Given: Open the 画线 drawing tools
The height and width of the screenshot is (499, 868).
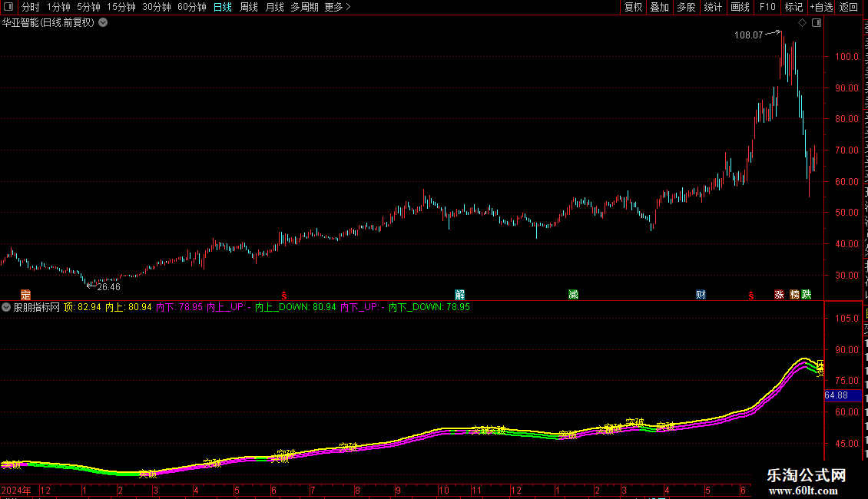Looking at the screenshot, I should (740, 7).
